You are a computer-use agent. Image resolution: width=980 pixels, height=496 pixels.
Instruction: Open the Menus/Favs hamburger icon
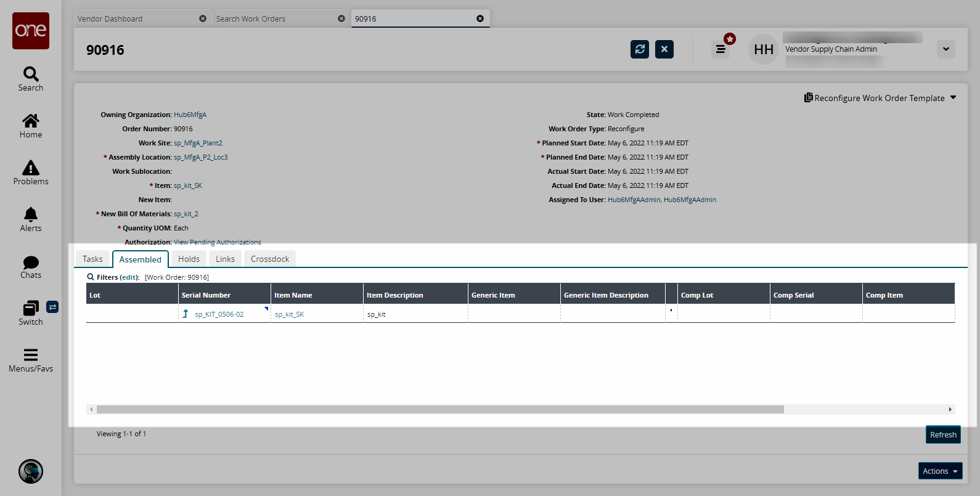(31, 355)
